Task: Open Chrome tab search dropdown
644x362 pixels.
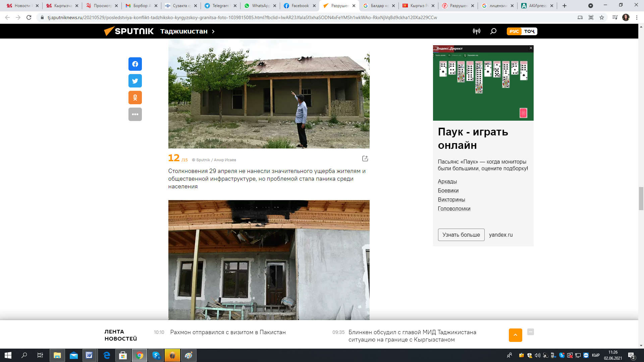Action: pyautogui.click(x=591, y=6)
